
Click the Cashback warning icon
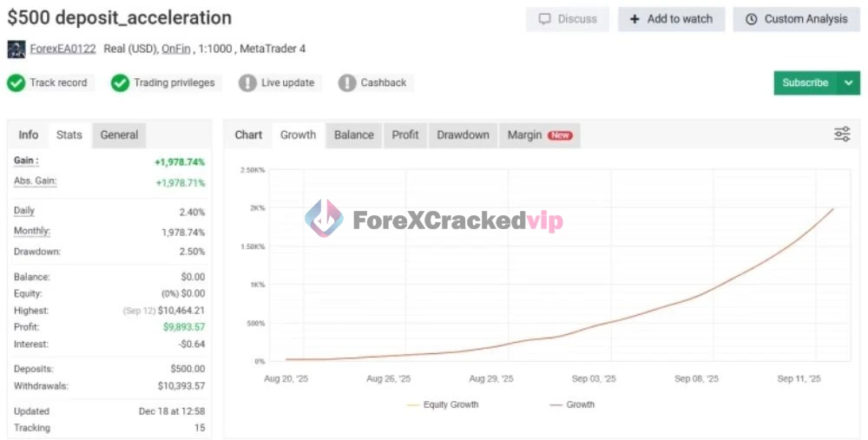click(x=347, y=83)
